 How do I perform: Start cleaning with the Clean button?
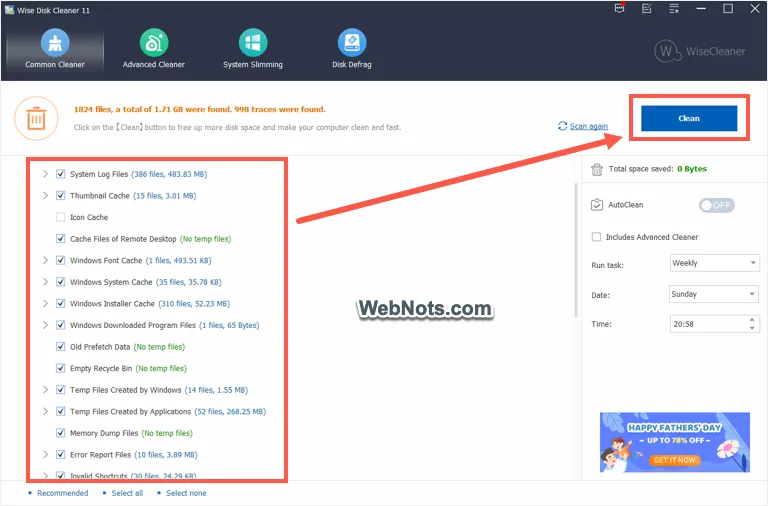[689, 118]
